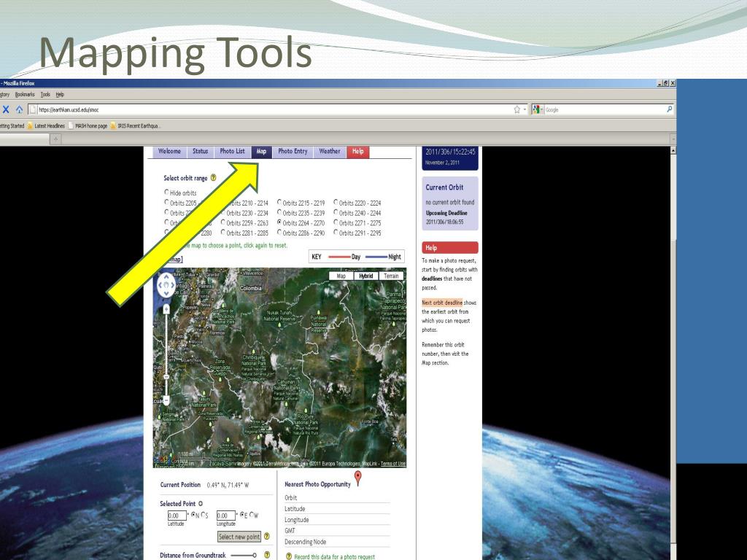Click the new tab plus button
Image resolution: width=747 pixels, height=560 pixels.
pos(55,139)
